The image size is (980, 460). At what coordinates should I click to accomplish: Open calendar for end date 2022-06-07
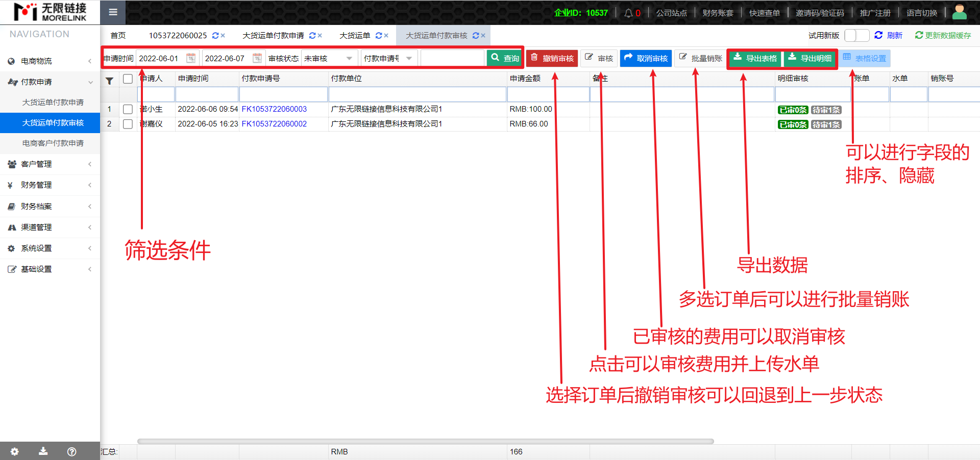point(257,58)
